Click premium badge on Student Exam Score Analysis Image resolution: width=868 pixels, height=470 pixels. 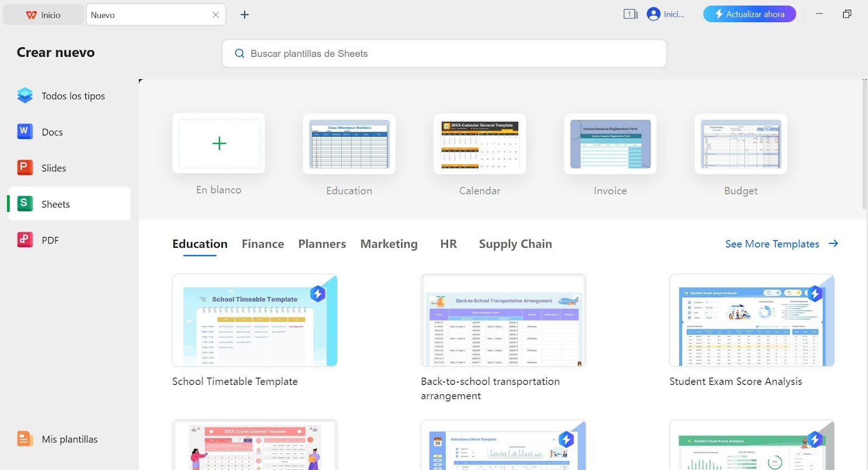(815, 294)
